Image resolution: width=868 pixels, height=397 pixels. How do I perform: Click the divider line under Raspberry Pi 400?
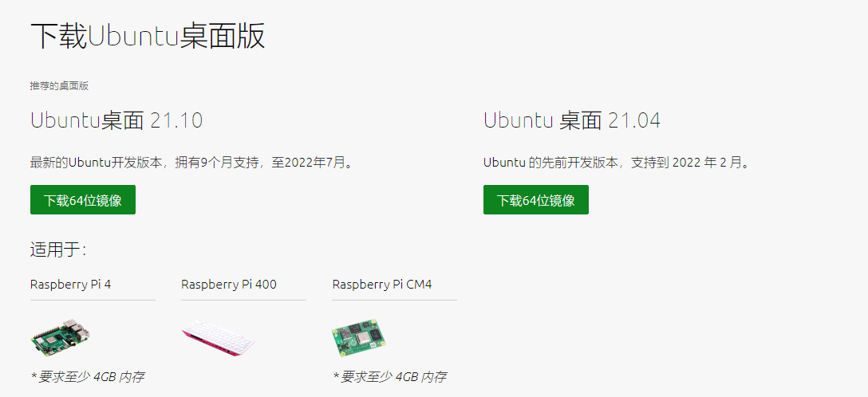(243, 301)
